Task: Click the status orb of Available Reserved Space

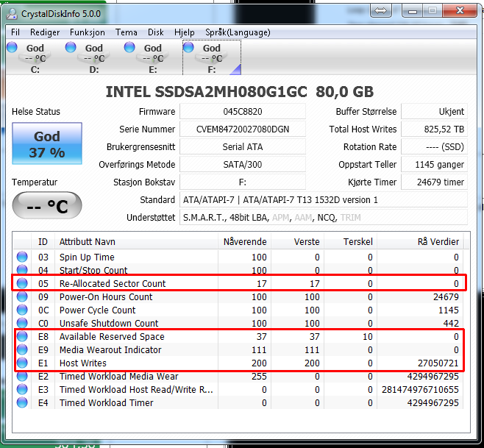Action: [x=22, y=336]
